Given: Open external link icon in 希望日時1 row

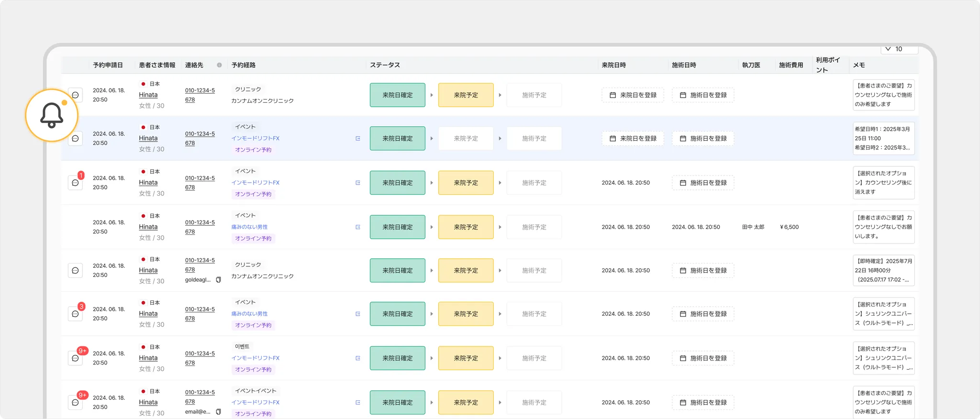Looking at the screenshot, I should [x=358, y=138].
